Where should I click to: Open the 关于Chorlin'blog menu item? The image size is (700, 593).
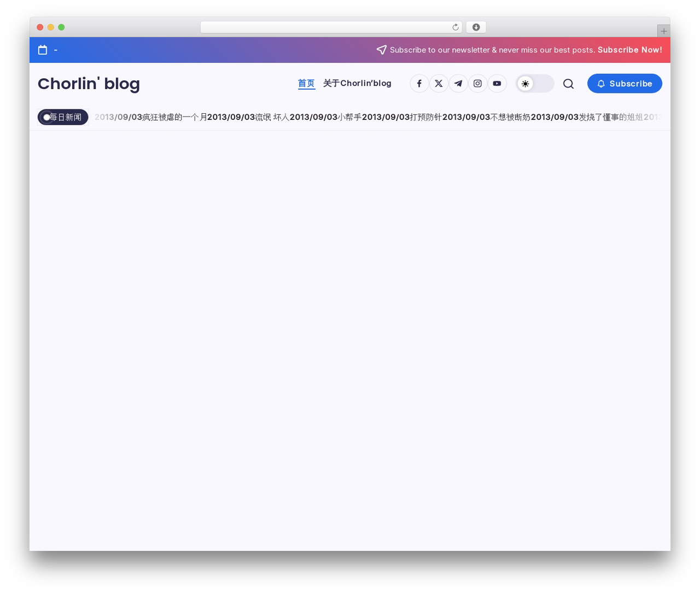[357, 84]
